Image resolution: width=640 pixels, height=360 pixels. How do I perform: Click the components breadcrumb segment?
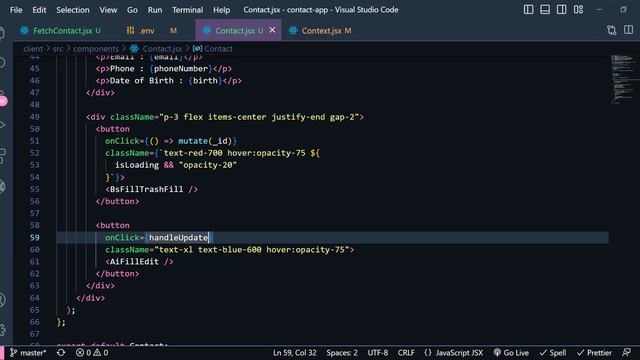[x=96, y=49]
